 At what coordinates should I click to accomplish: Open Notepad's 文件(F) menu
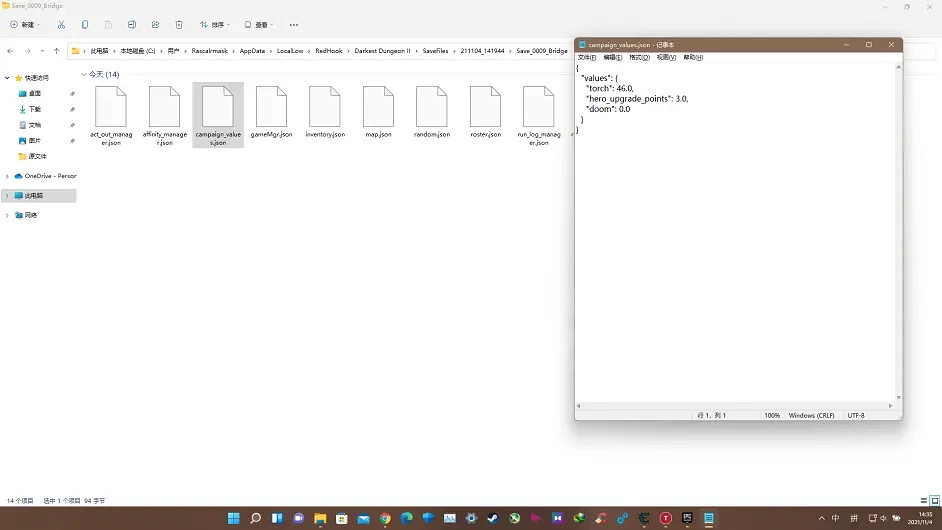586,57
